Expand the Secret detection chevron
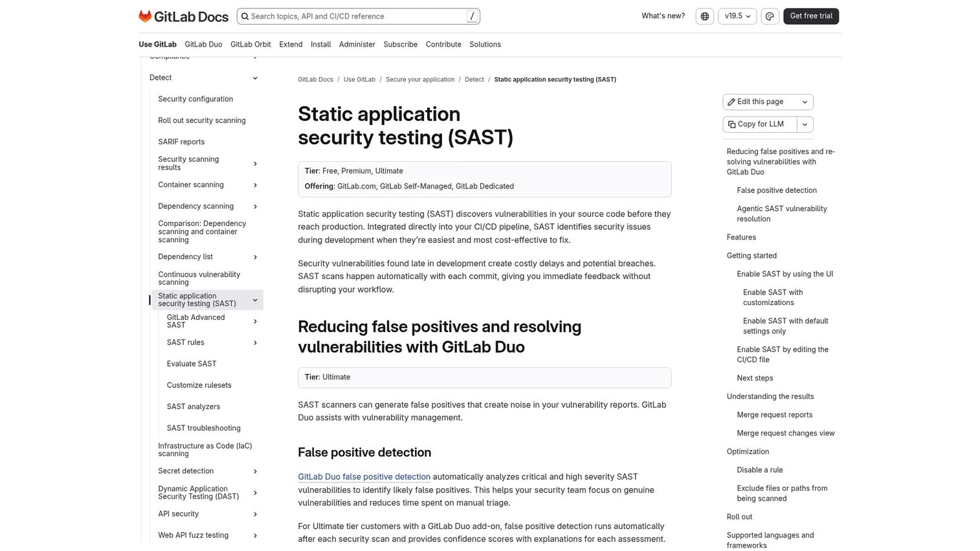The width and height of the screenshot is (980, 551). (x=255, y=471)
